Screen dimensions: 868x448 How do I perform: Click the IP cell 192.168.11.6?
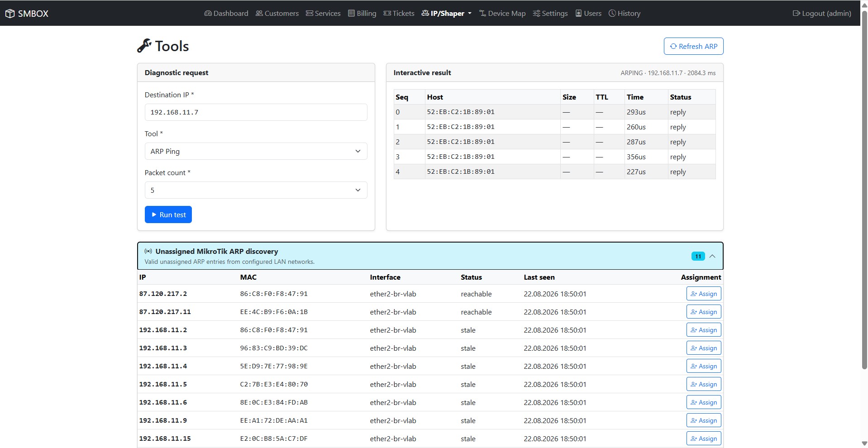163,402
